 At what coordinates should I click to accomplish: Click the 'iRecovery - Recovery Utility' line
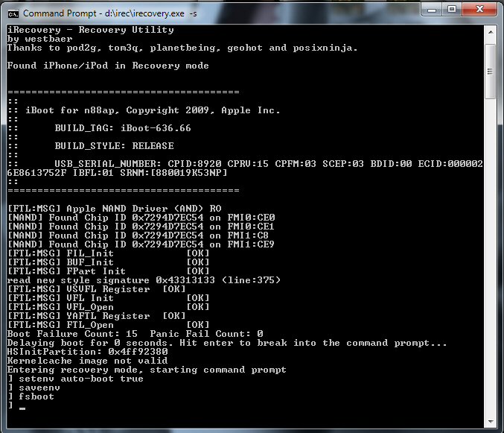pyautogui.click(x=91, y=30)
